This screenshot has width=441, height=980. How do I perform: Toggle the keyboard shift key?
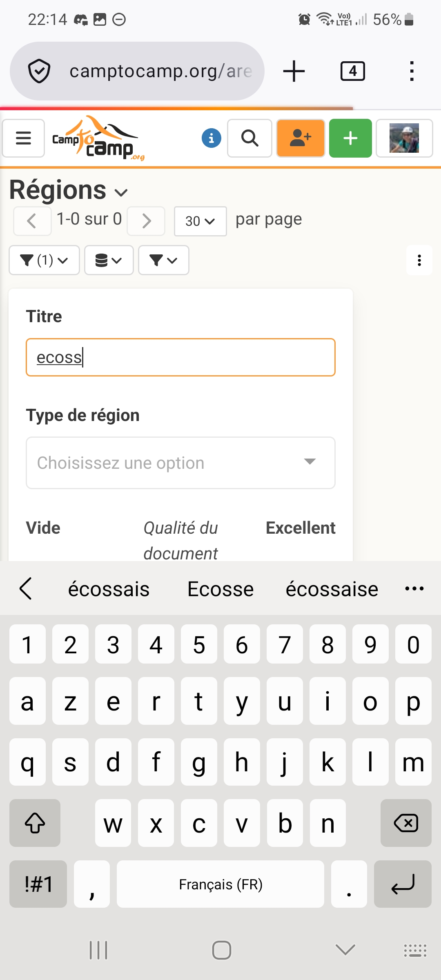(35, 823)
